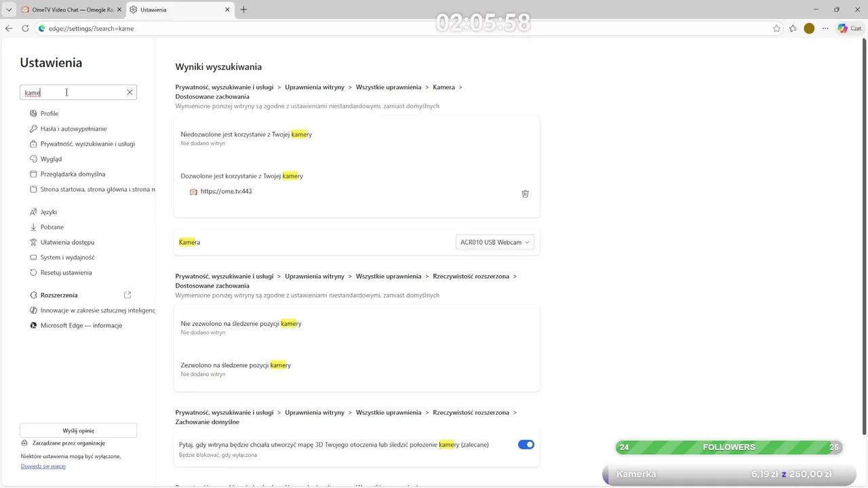Open Profile settings section
Viewport: 868px width, 488px height.
pyautogui.click(x=50, y=113)
